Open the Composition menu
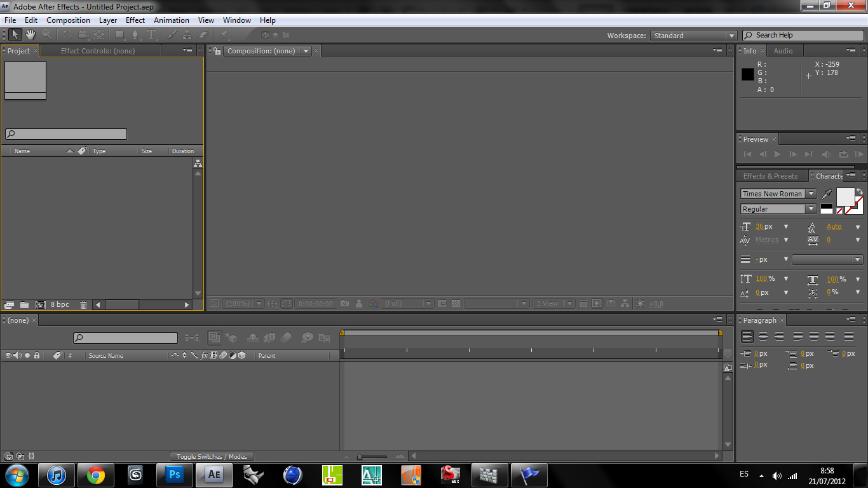The height and width of the screenshot is (488, 868). point(68,20)
